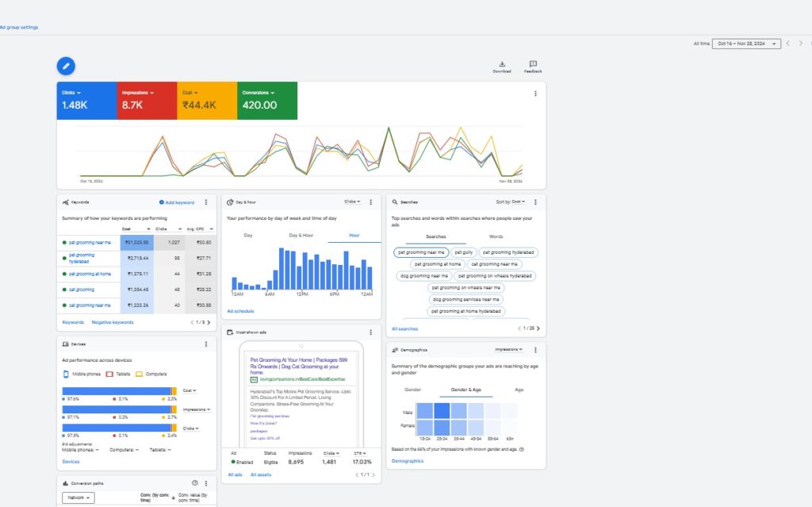Screen dimensions: 812x507
Task: Toggle the Clicks metric scorecard
Action: tap(86, 101)
